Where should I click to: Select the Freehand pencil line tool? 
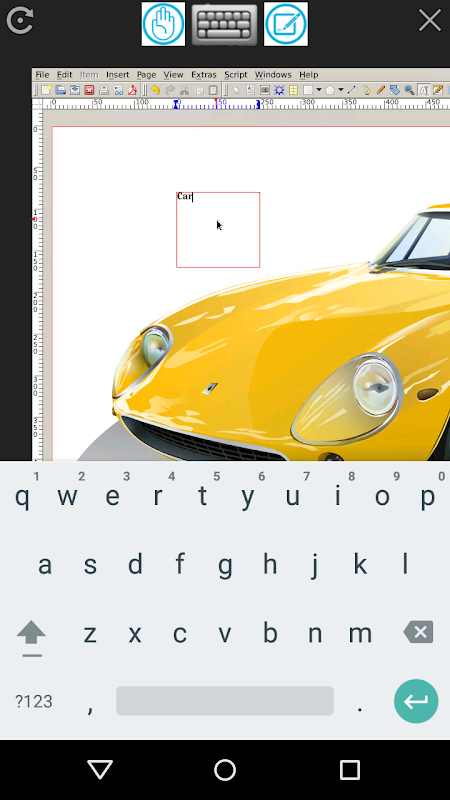point(380,90)
